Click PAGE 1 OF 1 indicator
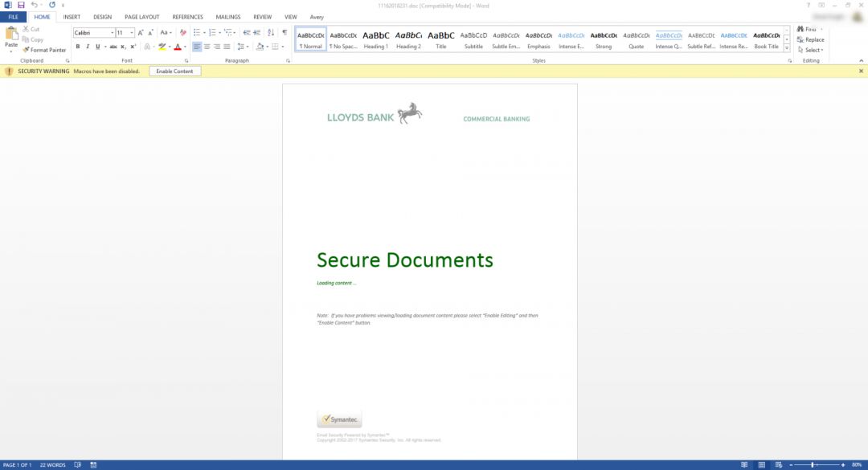 [17, 465]
